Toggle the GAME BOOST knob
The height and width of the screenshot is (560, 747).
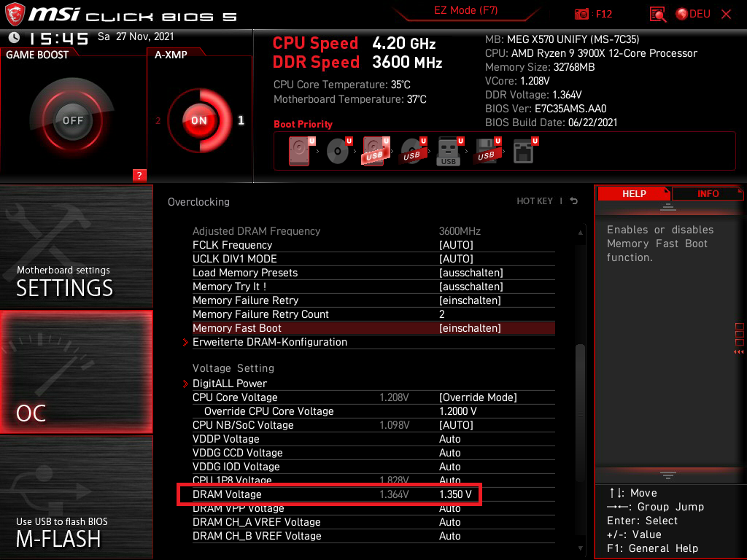tap(72, 120)
